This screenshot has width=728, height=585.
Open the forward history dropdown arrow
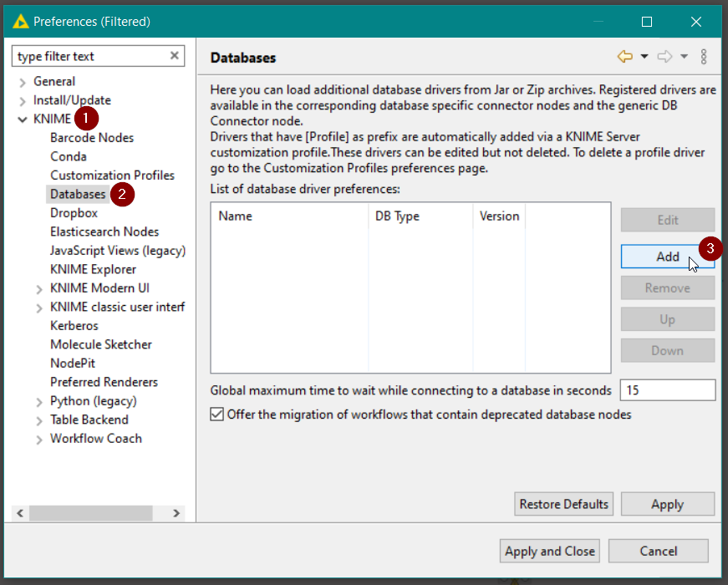(x=684, y=57)
